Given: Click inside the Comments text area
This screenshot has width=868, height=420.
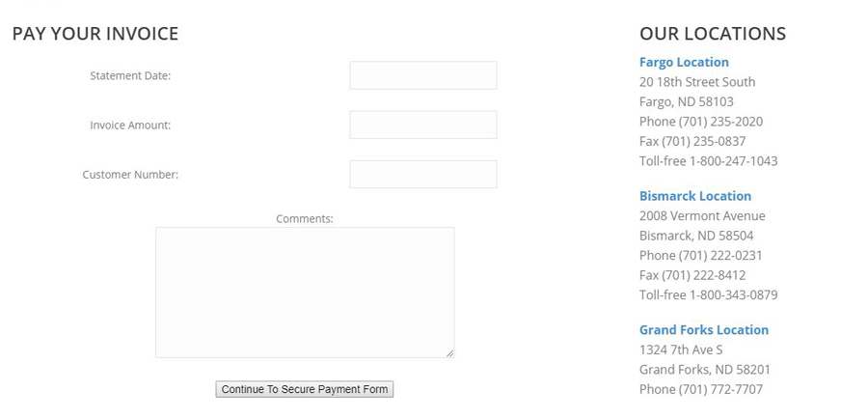Looking at the screenshot, I should (x=305, y=292).
